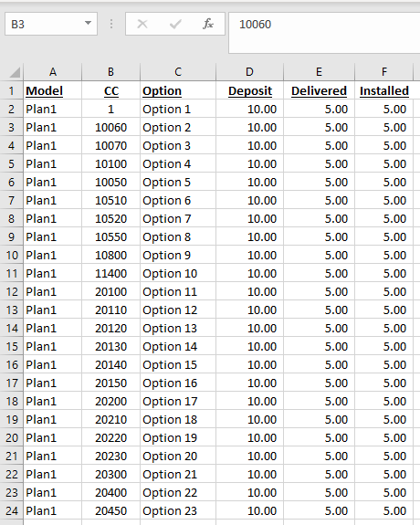Click the Option header cell

[x=178, y=90]
